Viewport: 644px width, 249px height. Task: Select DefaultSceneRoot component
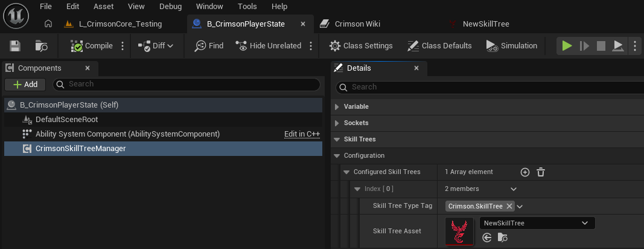(x=163, y=120)
